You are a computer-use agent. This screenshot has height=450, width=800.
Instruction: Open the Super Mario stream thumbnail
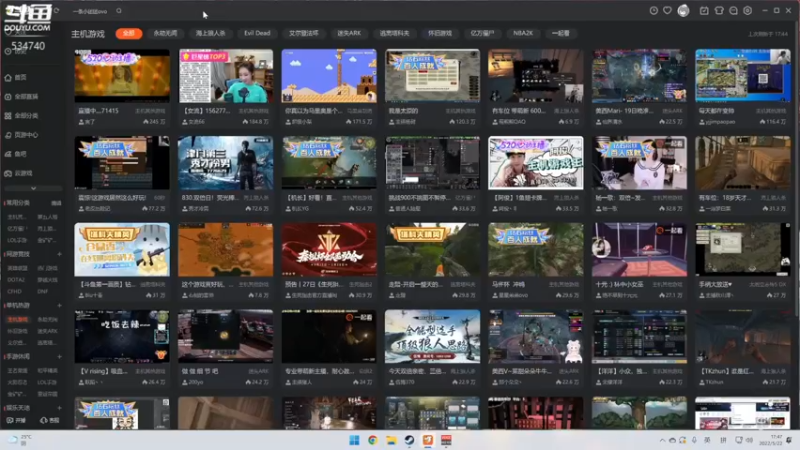click(x=329, y=76)
